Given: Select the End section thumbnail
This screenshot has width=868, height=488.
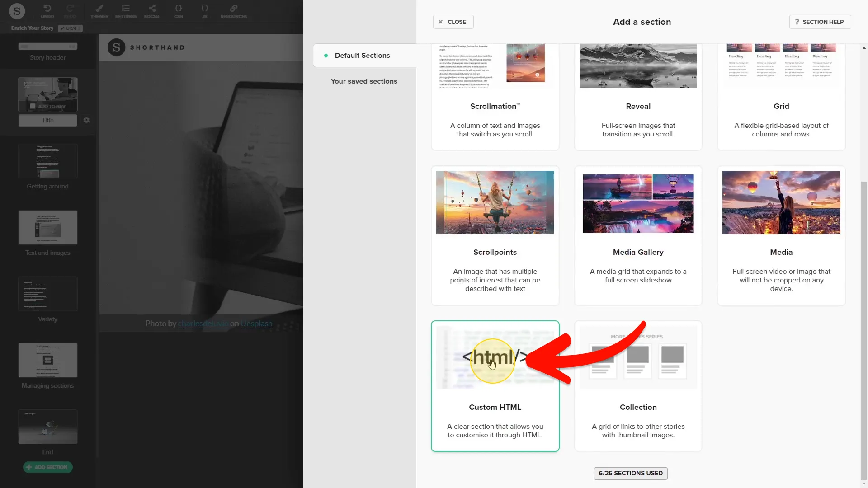Looking at the screenshot, I should tap(48, 427).
